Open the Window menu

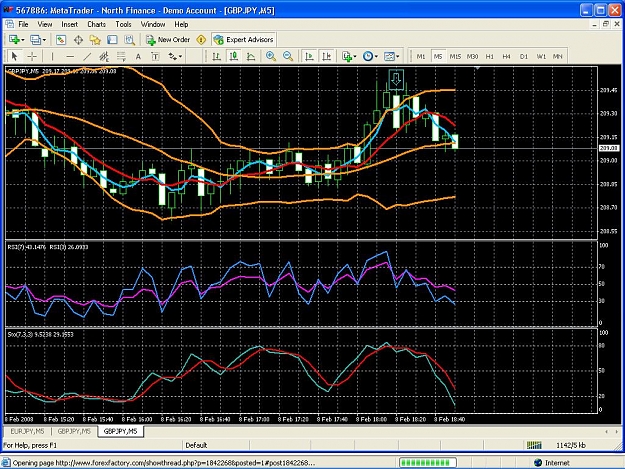(x=153, y=24)
